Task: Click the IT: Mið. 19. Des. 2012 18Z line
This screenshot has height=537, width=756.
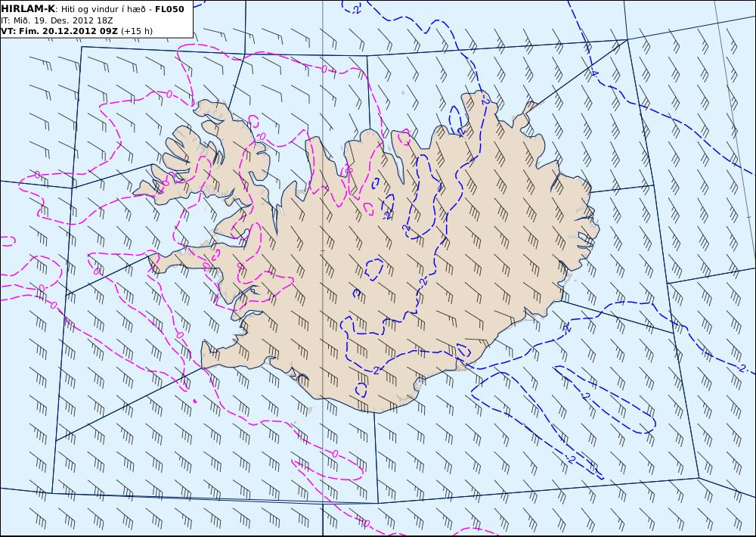Action: click(x=57, y=20)
